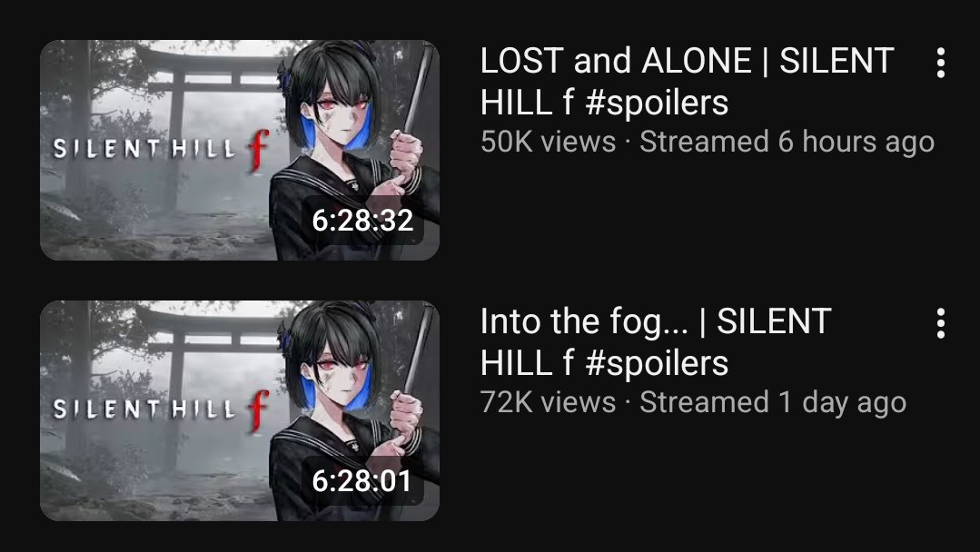This screenshot has width=980, height=552.
Task: Click the SILENT HILL f logo on first thumbnail
Action: [x=162, y=149]
